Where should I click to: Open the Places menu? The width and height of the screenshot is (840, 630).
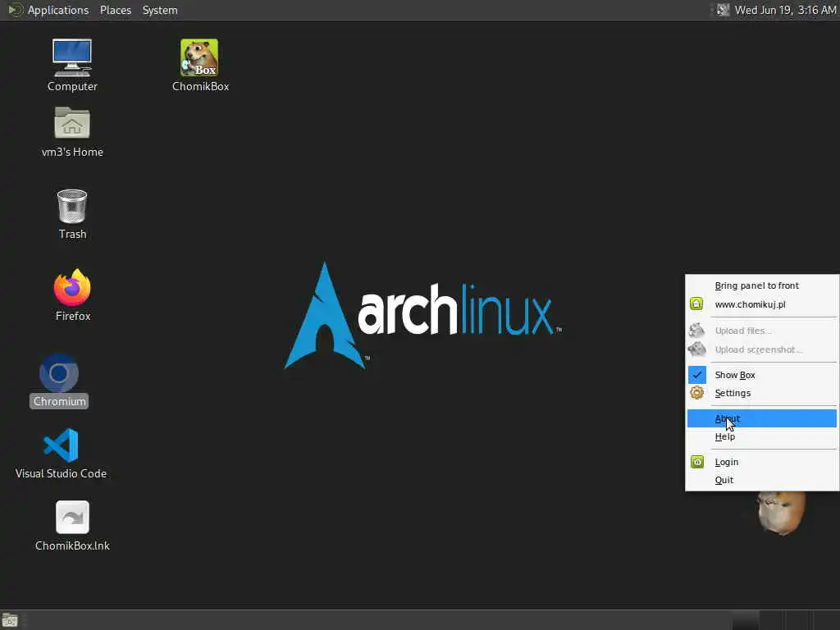pos(116,10)
